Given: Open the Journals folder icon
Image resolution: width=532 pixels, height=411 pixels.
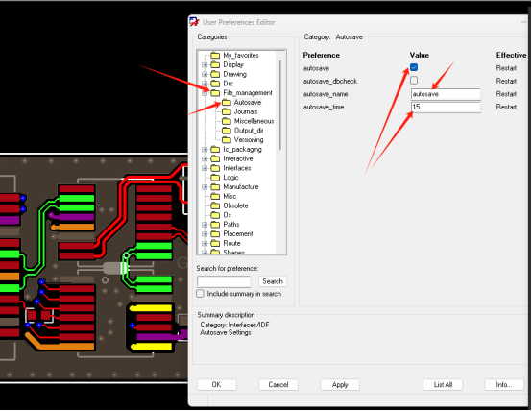Looking at the screenshot, I should click(x=227, y=111).
